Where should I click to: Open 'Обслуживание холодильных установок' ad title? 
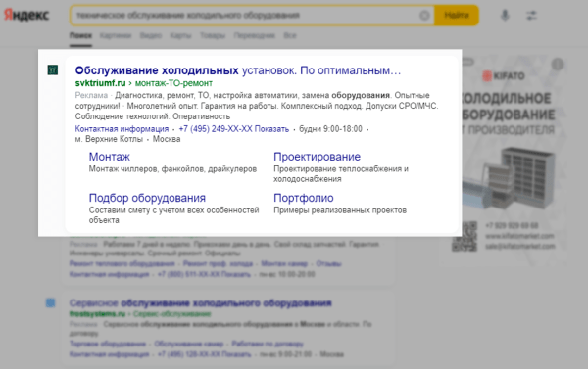click(x=238, y=70)
